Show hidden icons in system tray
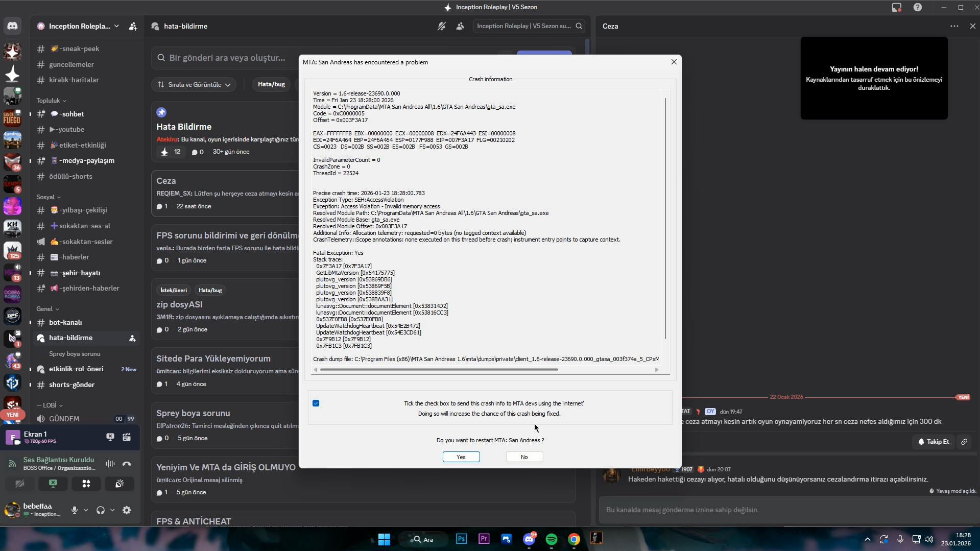Image resolution: width=980 pixels, height=551 pixels. coord(867,539)
